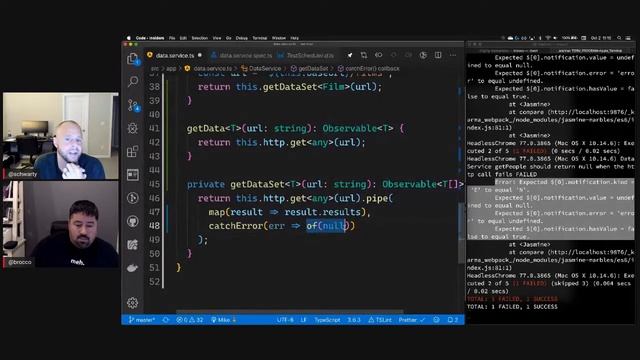This screenshot has height=360, width=640.
Task: Expand the catchError() callback breadcrumb
Action: click(x=369, y=69)
